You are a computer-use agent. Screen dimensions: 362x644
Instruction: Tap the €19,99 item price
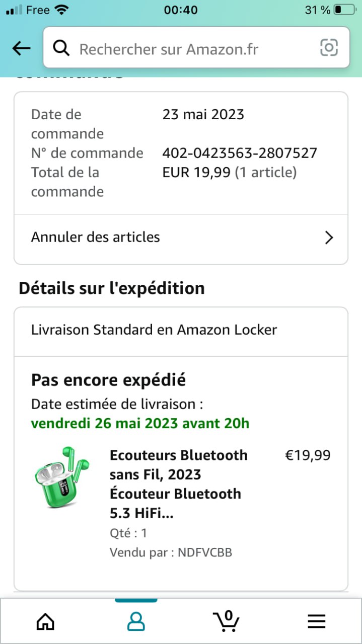pyautogui.click(x=308, y=455)
